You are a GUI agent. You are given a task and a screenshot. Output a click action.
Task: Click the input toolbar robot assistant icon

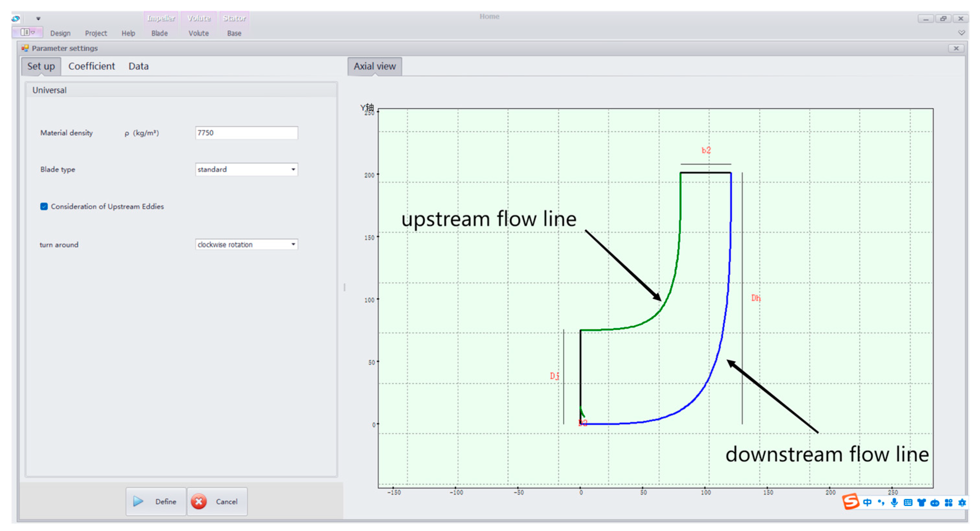click(x=935, y=503)
